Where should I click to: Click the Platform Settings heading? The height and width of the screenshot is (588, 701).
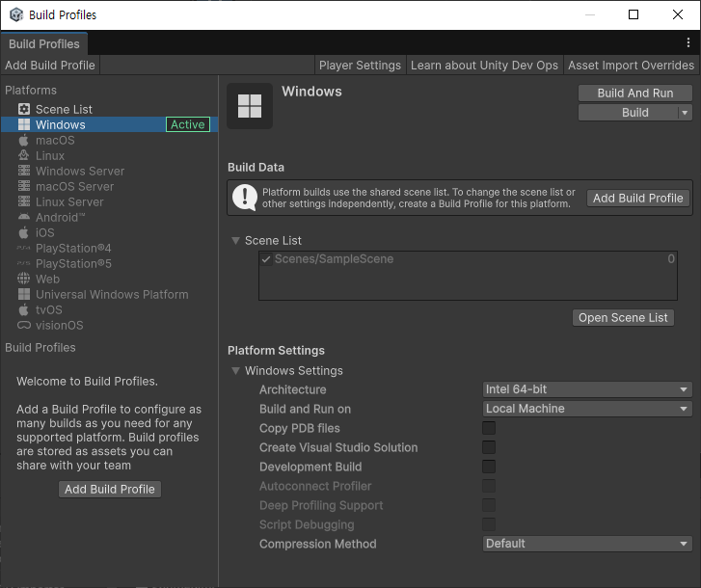coord(276,350)
